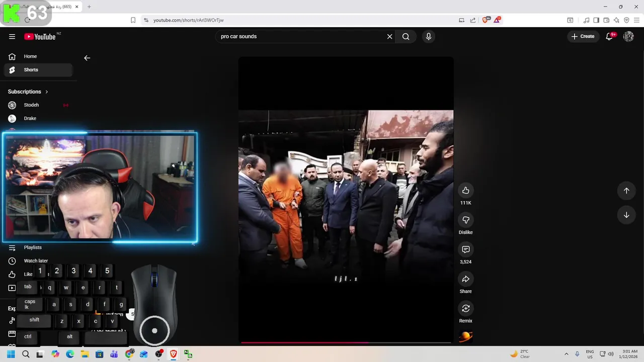Open the notifications bell
Screen dimensions: 644x362
(x=610, y=36)
